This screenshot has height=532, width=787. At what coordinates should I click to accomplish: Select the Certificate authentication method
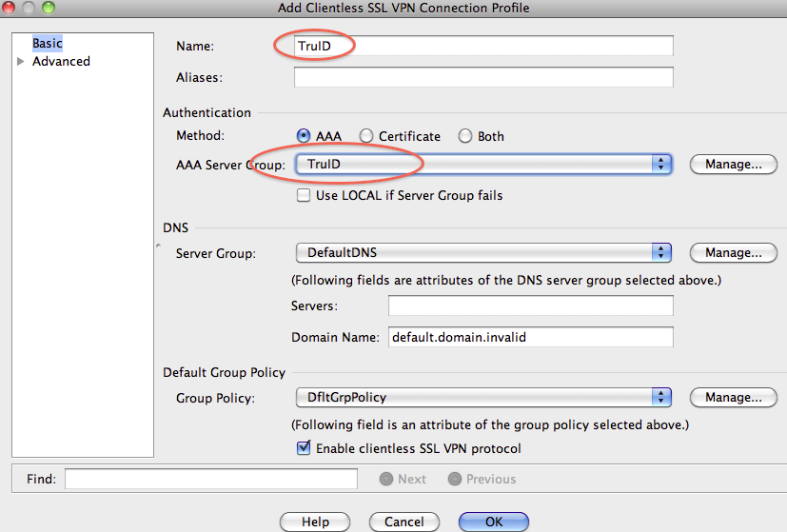(x=366, y=136)
